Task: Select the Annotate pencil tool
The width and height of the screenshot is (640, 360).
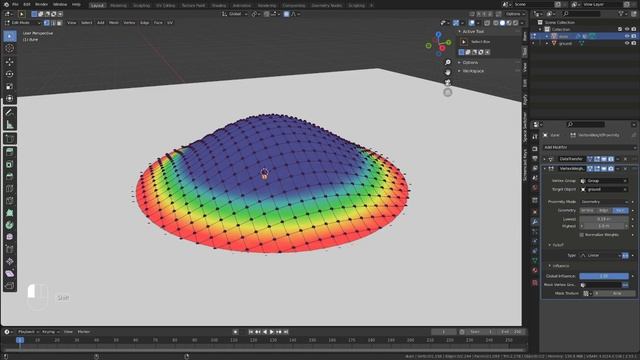Action: pos(9,112)
